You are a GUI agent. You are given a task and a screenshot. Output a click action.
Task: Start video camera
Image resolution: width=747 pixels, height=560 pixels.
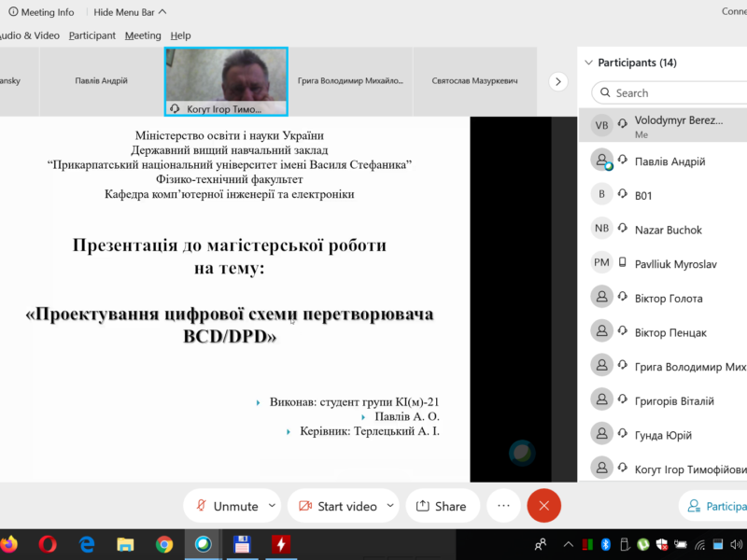pyautogui.click(x=336, y=506)
